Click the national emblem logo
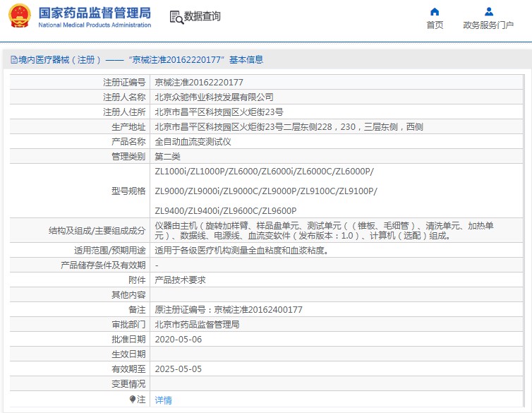 (x=20, y=16)
